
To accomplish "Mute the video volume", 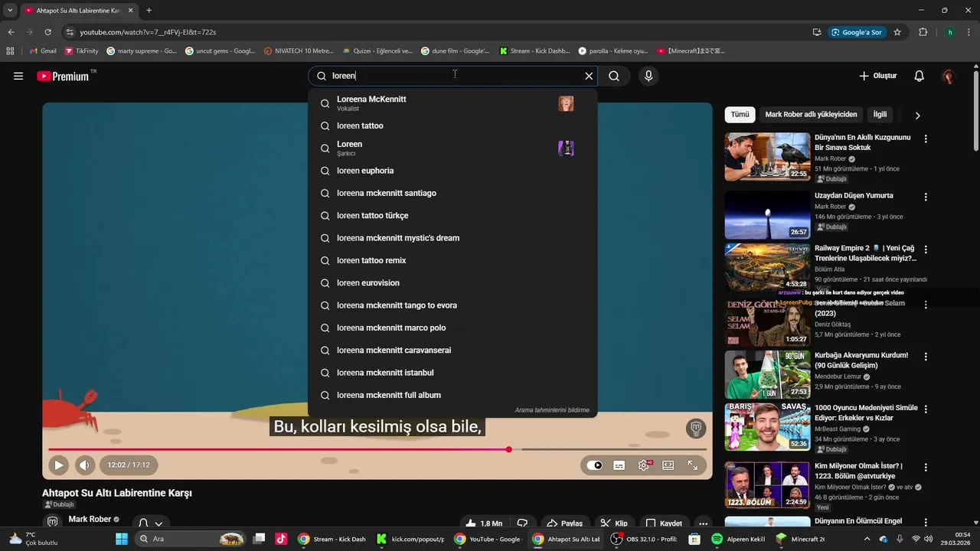I will point(84,465).
